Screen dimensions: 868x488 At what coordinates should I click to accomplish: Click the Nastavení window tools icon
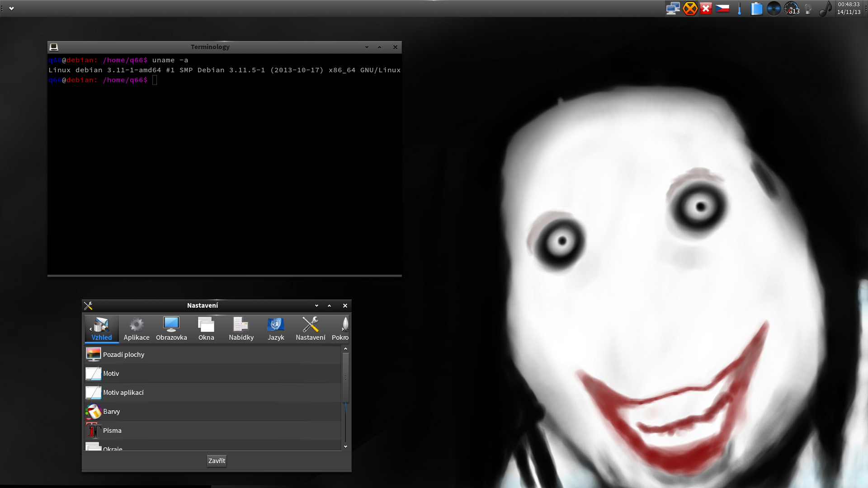pos(88,306)
